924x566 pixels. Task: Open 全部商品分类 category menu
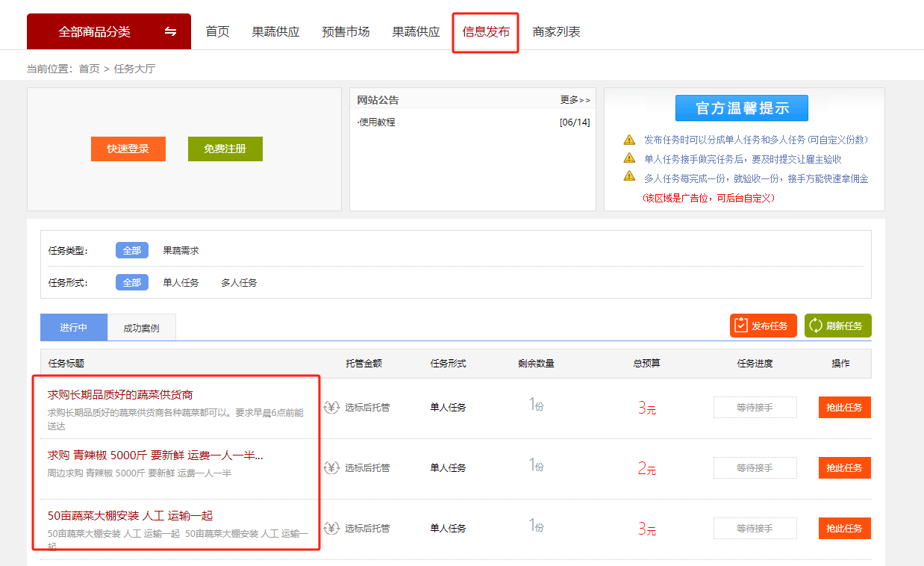(109, 31)
